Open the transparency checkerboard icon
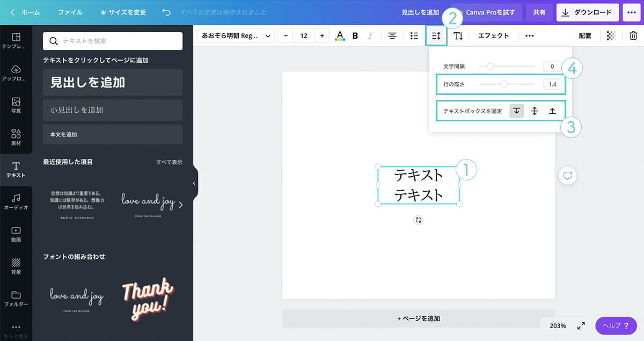The image size is (644, 341). coord(611,36)
